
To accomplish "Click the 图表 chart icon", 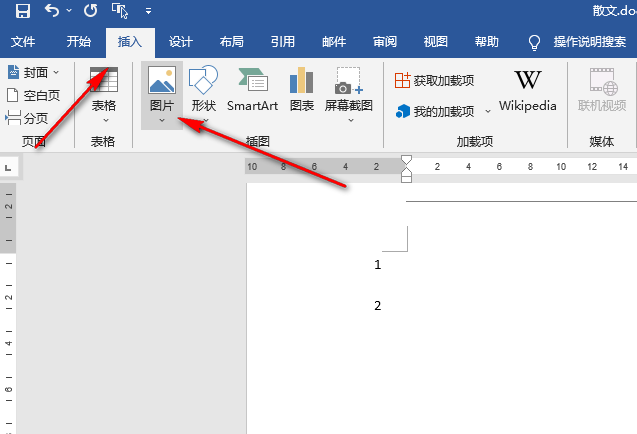I will tap(301, 80).
